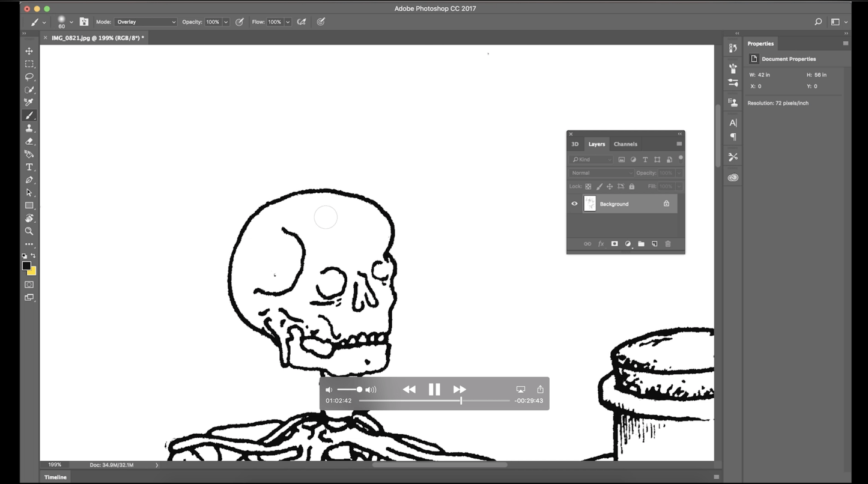Open the brush Mode dropdown showing Overlay
This screenshot has height=484, width=868.
coord(146,22)
